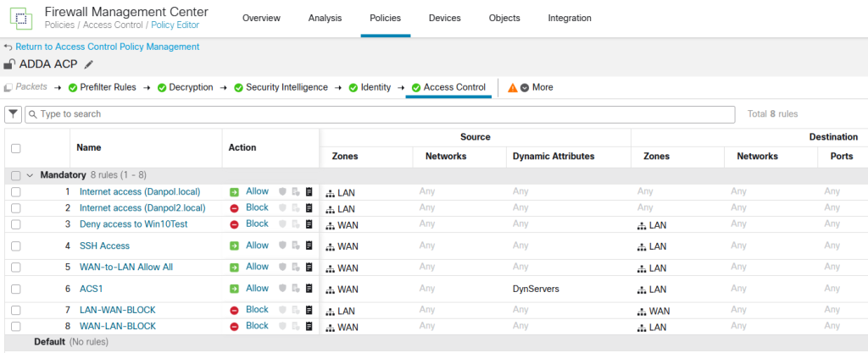
Task: Open the Internet access (Danpol.local) rule
Action: pos(140,191)
